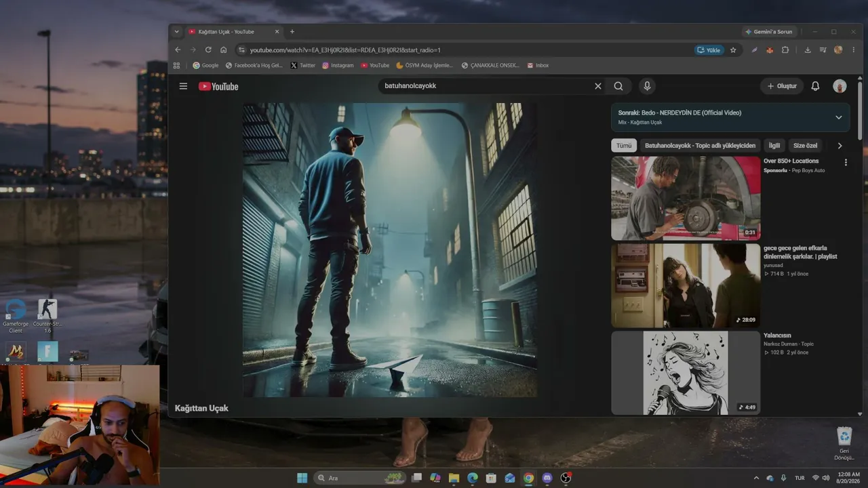Image resolution: width=868 pixels, height=488 pixels.
Task: Reload the current Chrome page
Action: click(208, 49)
